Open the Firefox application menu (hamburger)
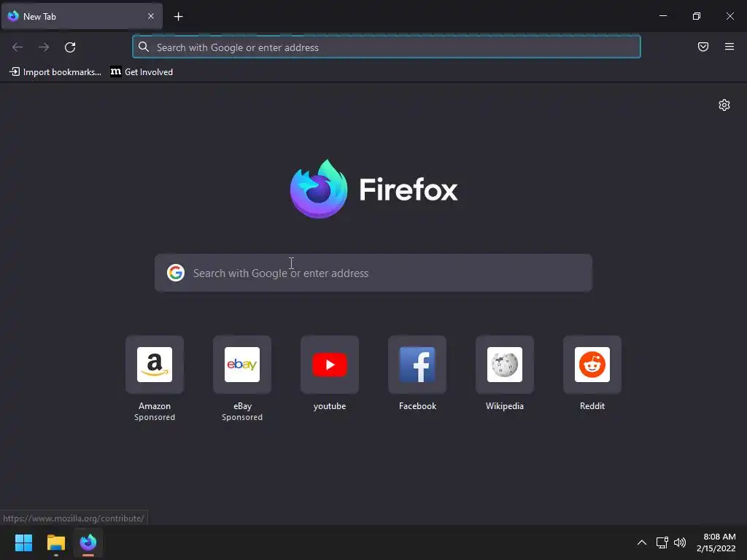 tap(729, 47)
